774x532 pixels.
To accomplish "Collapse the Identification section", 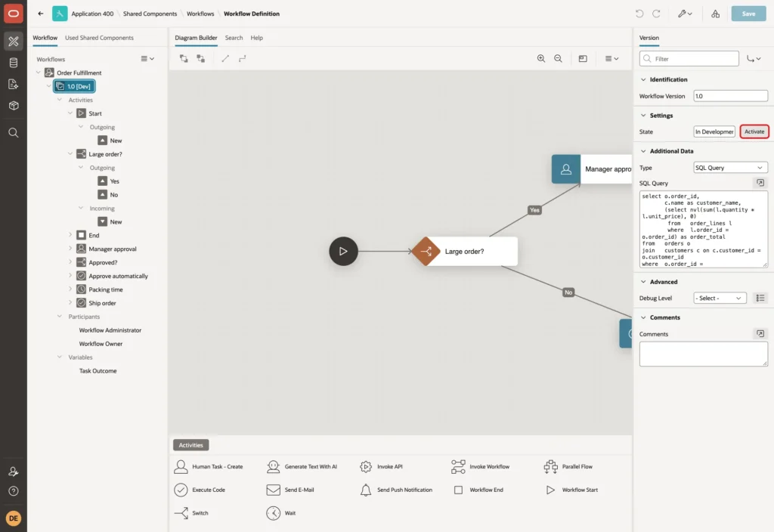I will [643, 79].
